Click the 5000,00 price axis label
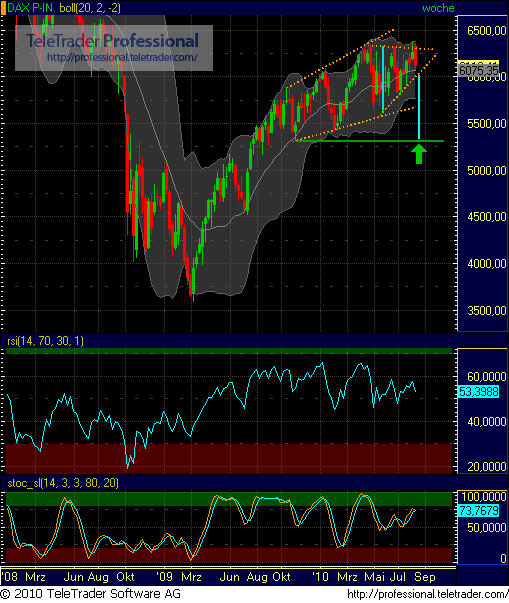 (487, 170)
